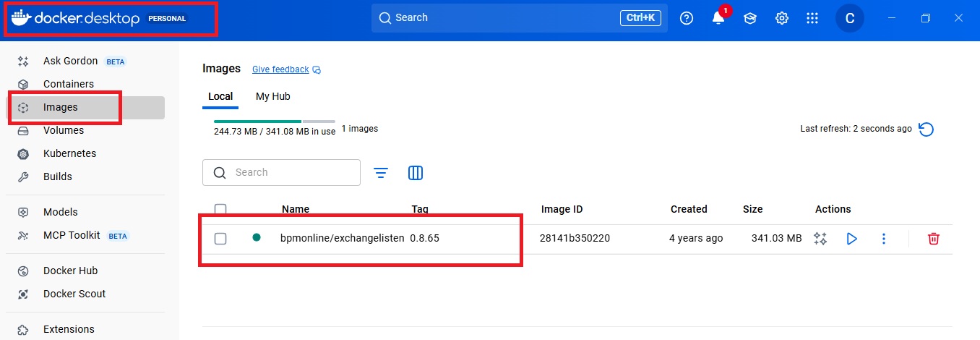Click the Docker Desktop whale logo
The width and height of the screenshot is (980, 340).
pos(20,18)
